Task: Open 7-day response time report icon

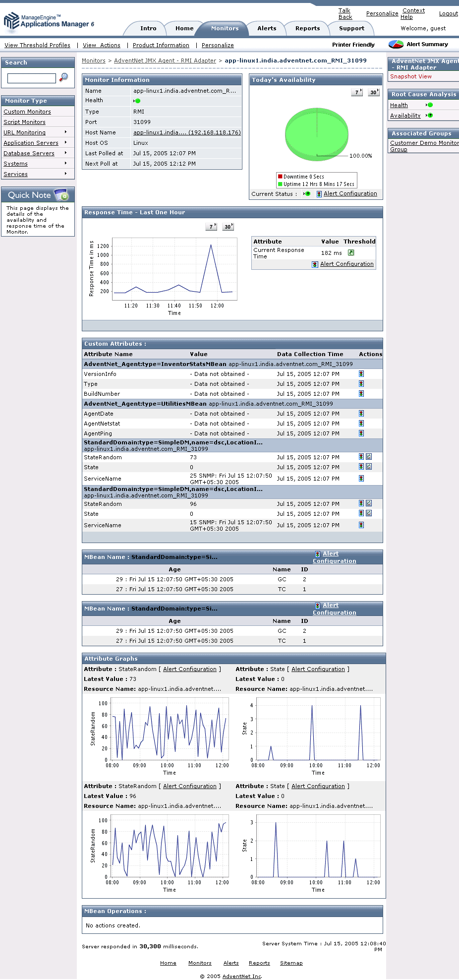Action: pos(211,227)
